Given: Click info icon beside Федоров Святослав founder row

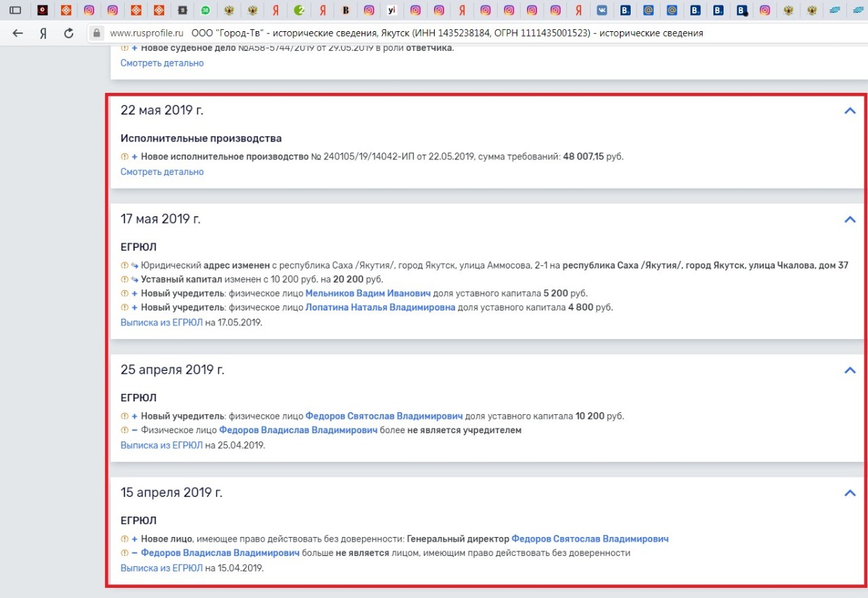Looking at the screenshot, I should (124, 416).
